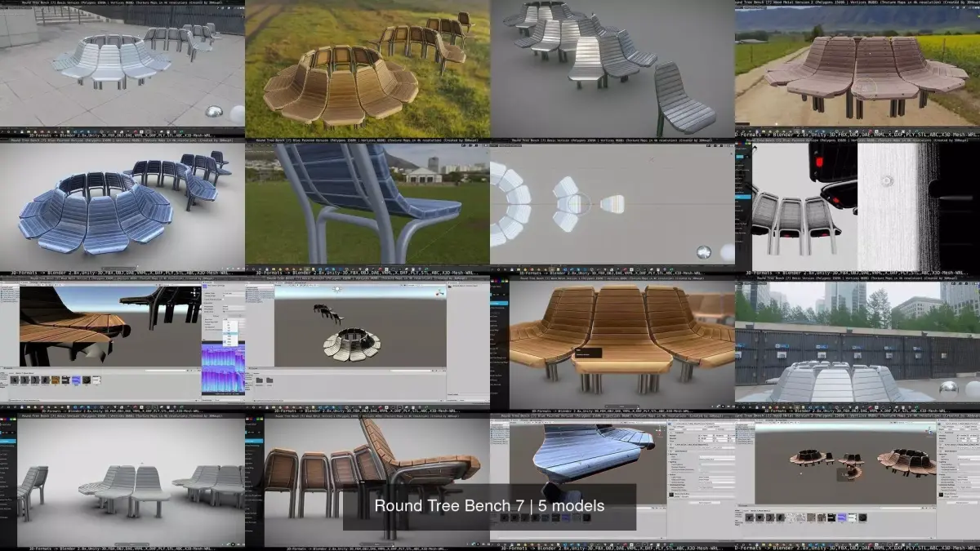Click the 'Round Tree Bench 7 | 5 models' caption
Screen dimensions: 980x551
tap(489, 506)
